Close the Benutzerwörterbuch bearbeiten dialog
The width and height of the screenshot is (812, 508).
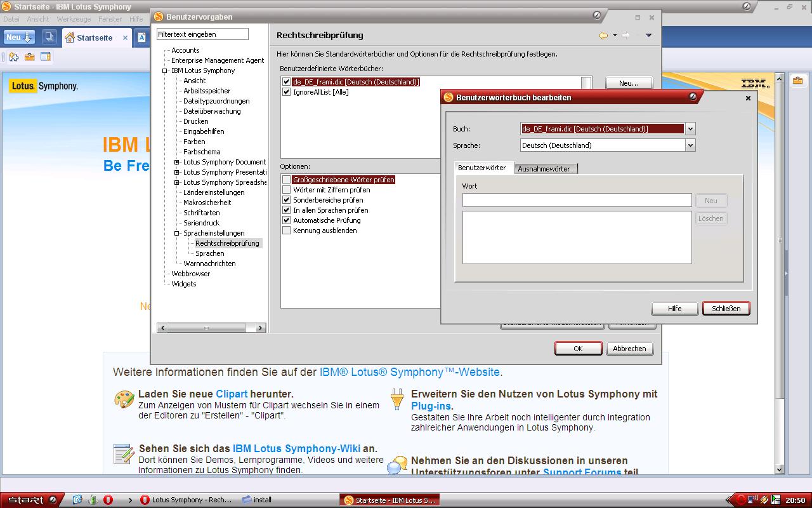pos(748,98)
